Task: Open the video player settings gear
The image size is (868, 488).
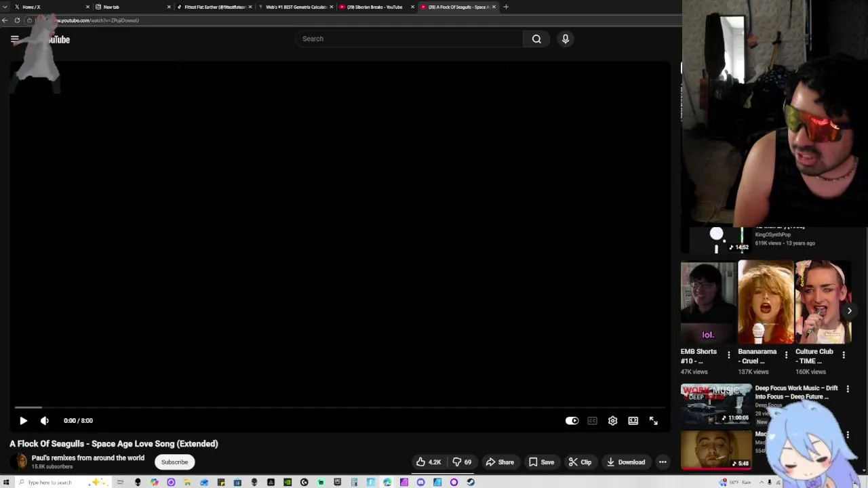Action: [x=612, y=421]
